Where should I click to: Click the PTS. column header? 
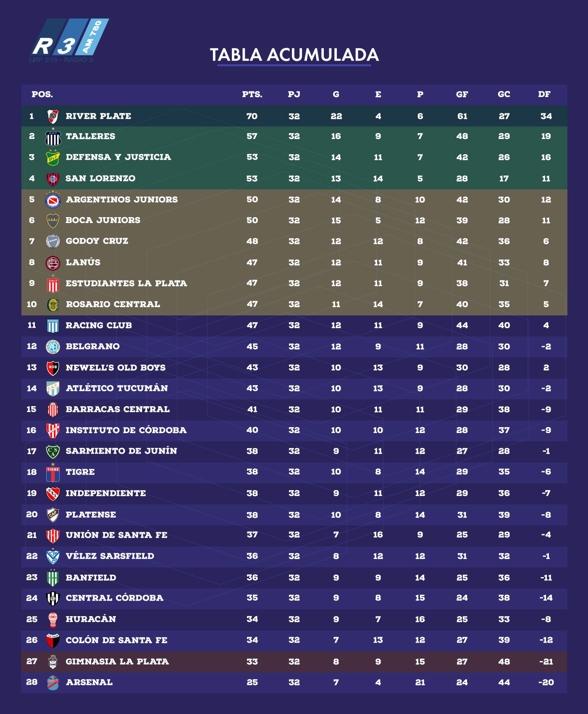click(x=252, y=94)
